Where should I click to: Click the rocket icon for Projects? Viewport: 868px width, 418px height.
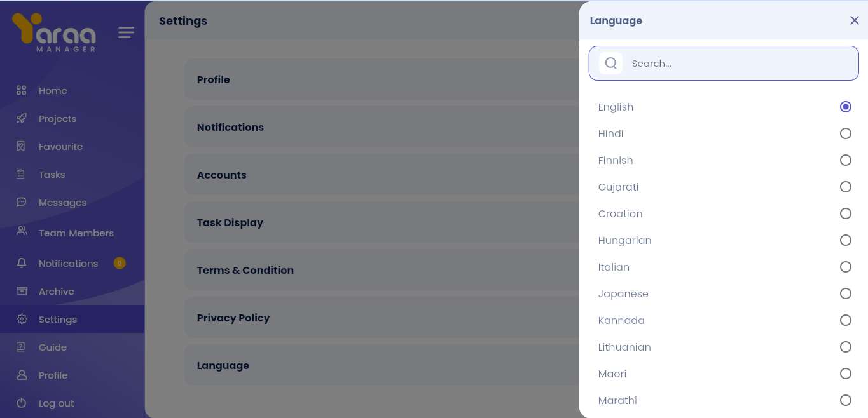click(x=22, y=119)
